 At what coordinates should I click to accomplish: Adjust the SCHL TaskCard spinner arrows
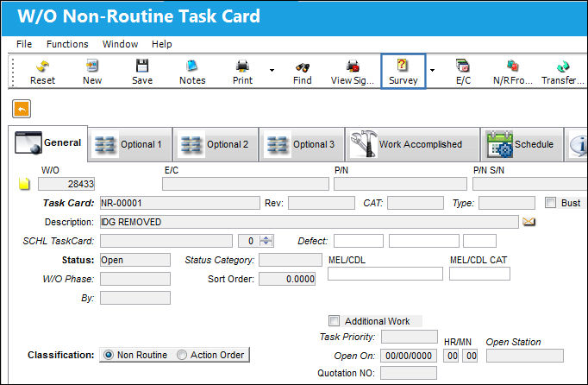(x=266, y=241)
